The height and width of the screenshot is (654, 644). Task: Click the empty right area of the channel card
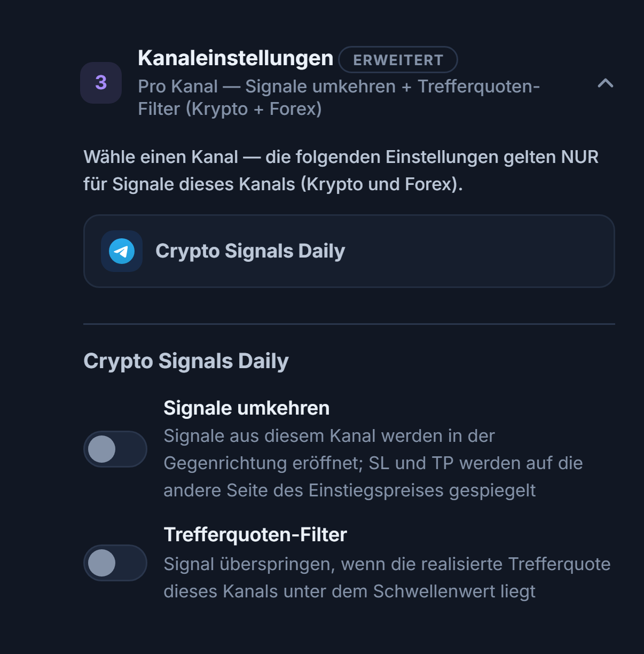click(x=481, y=251)
